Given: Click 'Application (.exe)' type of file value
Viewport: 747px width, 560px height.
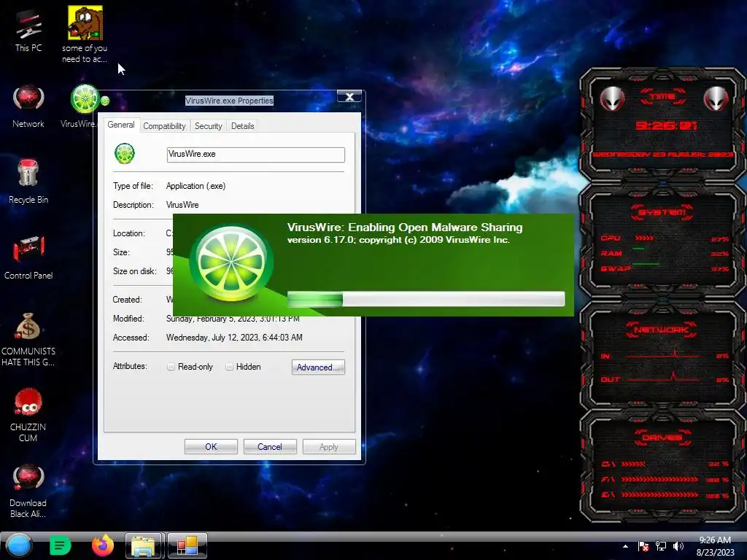Looking at the screenshot, I should tap(196, 186).
